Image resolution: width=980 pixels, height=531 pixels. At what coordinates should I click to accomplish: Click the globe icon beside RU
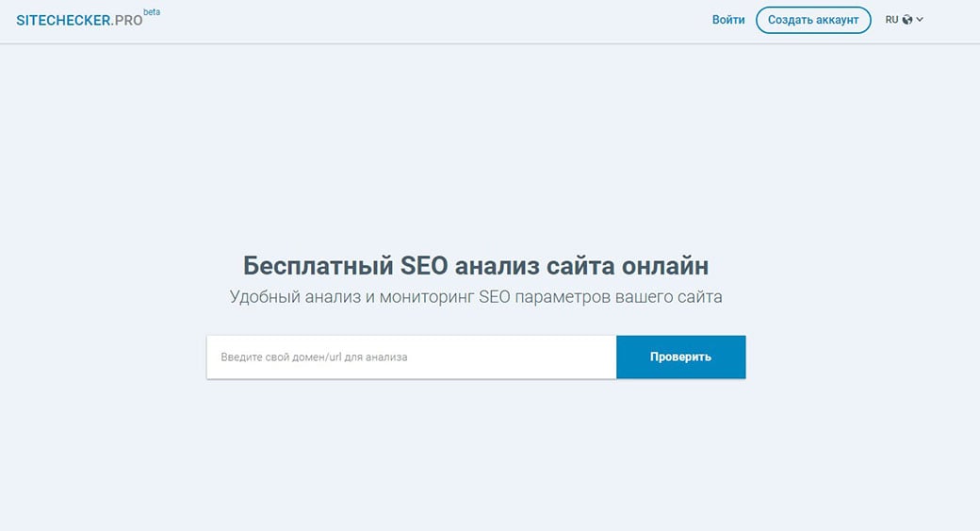click(907, 20)
